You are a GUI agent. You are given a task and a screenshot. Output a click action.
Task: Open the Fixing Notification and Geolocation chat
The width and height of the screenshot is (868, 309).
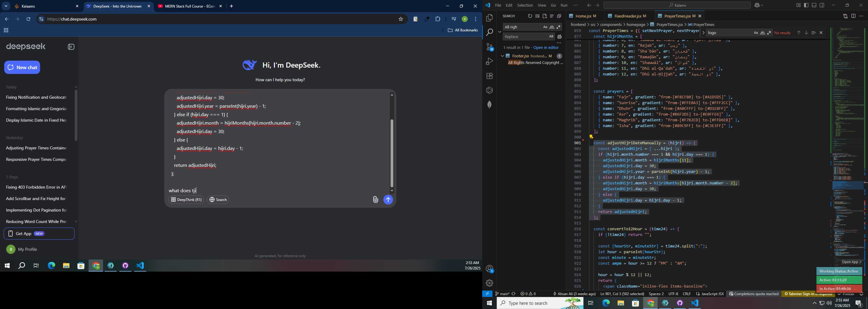tap(36, 97)
